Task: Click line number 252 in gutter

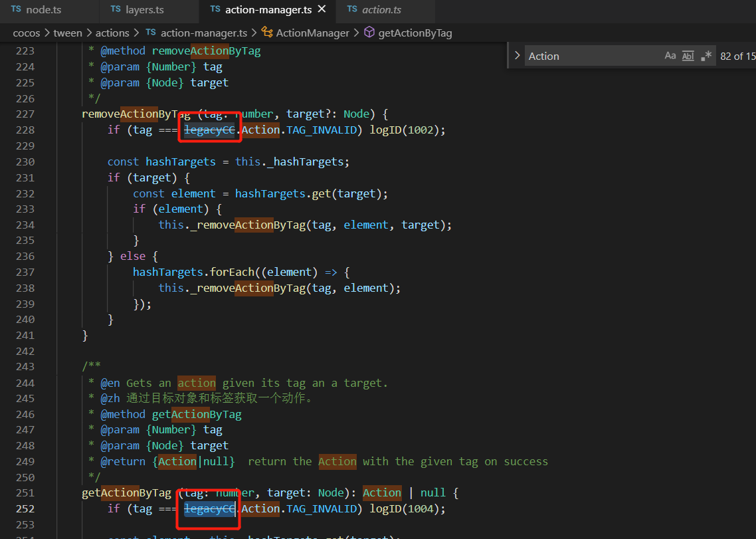Action: click(25, 508)
